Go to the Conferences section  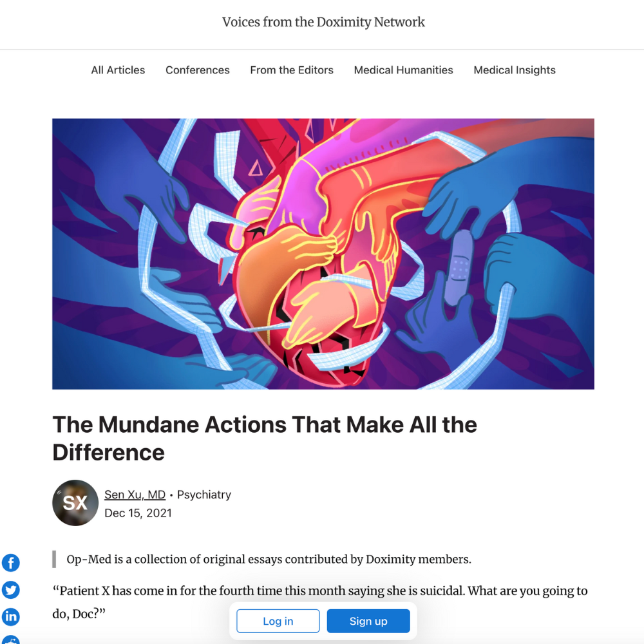(198, 70)
